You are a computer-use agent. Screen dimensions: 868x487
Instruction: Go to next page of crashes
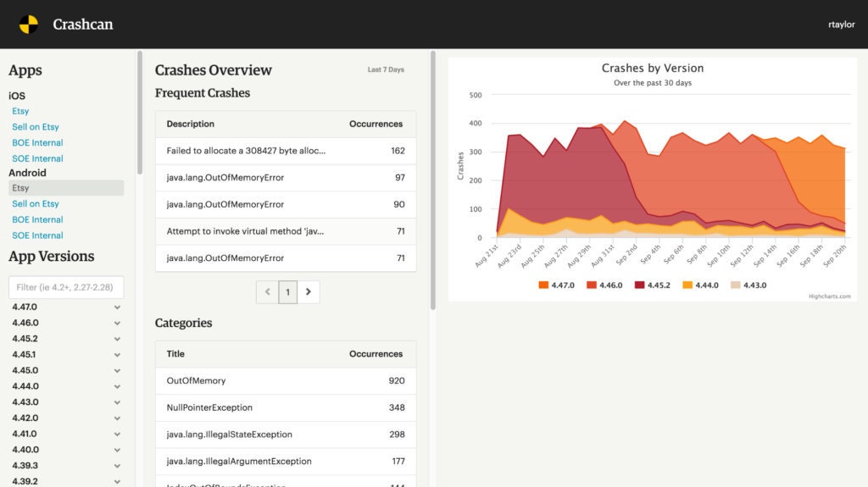click(x=309, y=292)
